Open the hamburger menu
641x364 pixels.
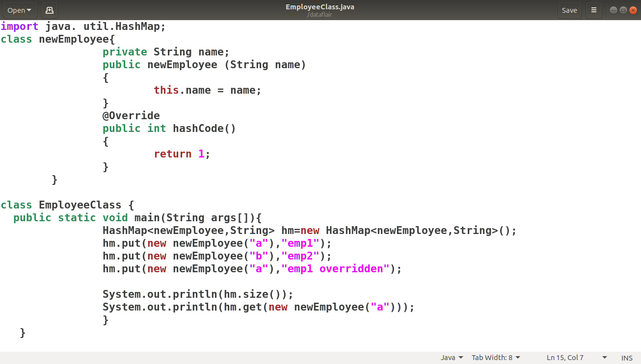(x=594, y=10)
